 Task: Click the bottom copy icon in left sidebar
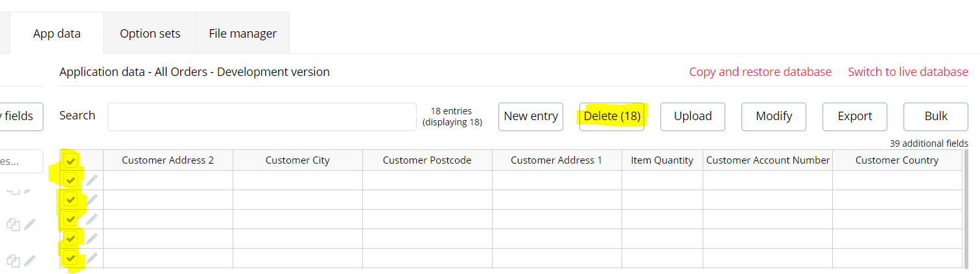pyautogui.click(x=13, y=261)
